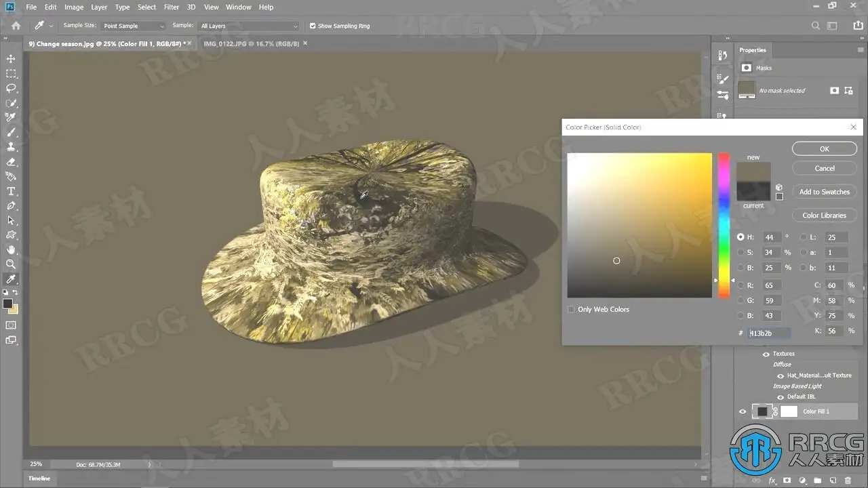The width and height of the screenshot is (868, 488).
Task: Click the layer effects fx icon
Action: point(772,481)
